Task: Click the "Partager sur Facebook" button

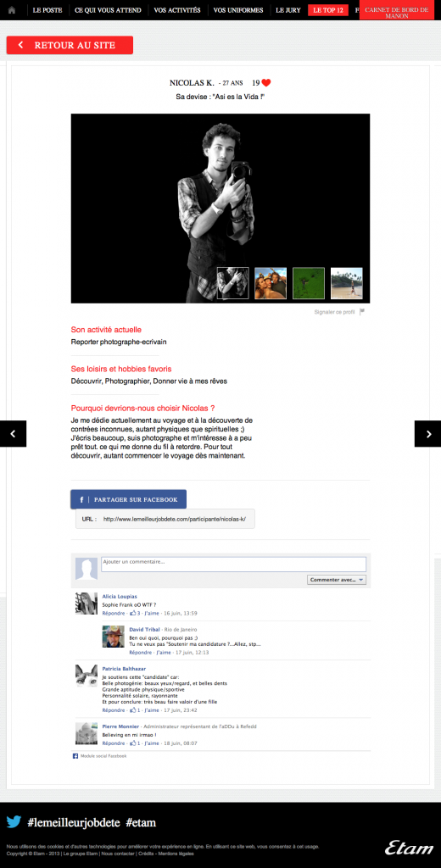Action: (129, 499)
